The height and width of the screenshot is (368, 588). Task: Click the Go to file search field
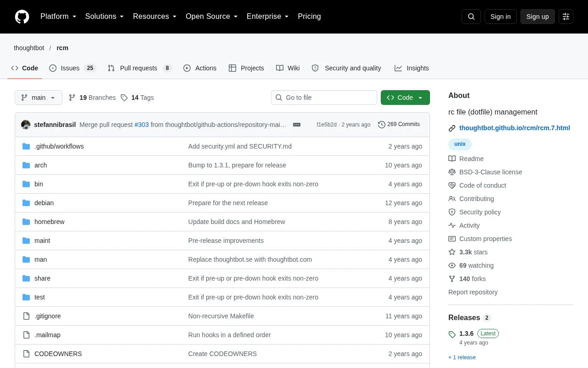[x=324, y=98]
